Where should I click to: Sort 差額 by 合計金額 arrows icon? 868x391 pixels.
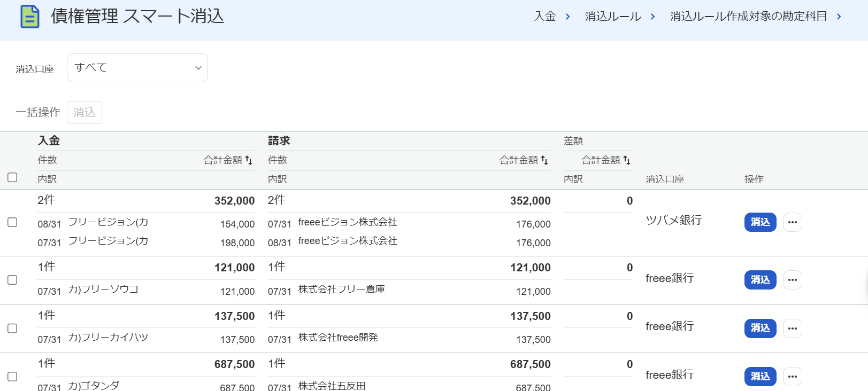[627, 160]
